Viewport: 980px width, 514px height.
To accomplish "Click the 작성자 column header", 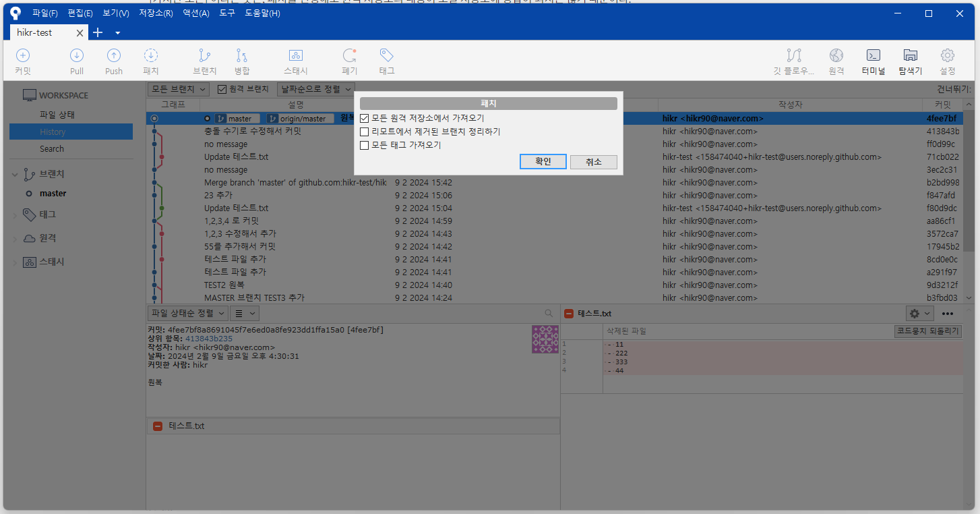I will pyautogui.click(x=790, y=105).
